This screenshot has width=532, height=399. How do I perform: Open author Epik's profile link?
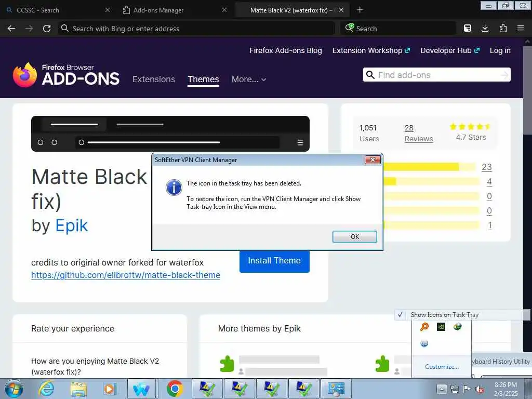[x=71, y=225]
